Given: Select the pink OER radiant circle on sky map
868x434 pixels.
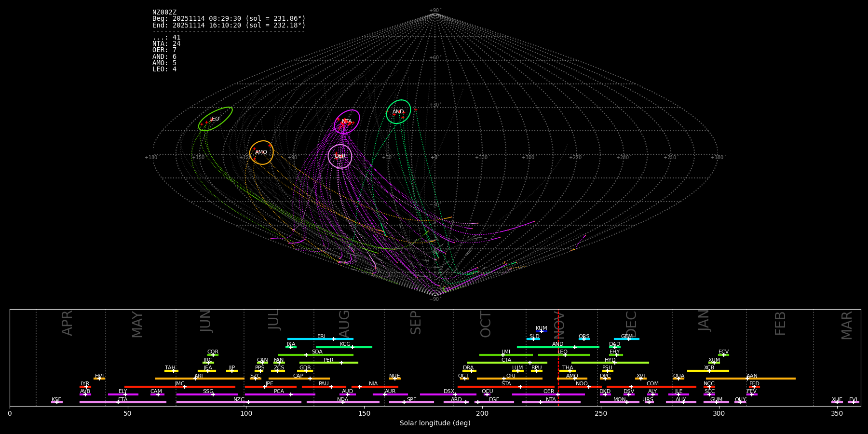Looking at the screenshot, I should (x=340, y=156).
